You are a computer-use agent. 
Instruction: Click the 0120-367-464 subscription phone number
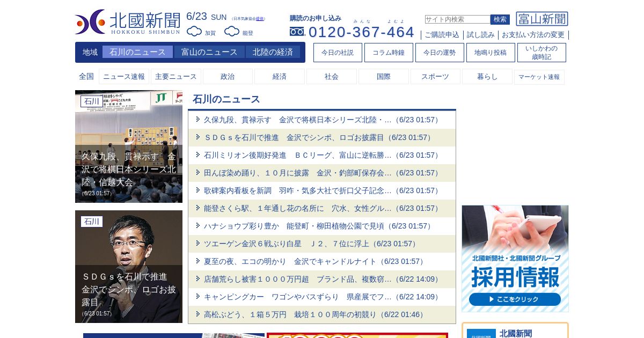click(361, 32)
